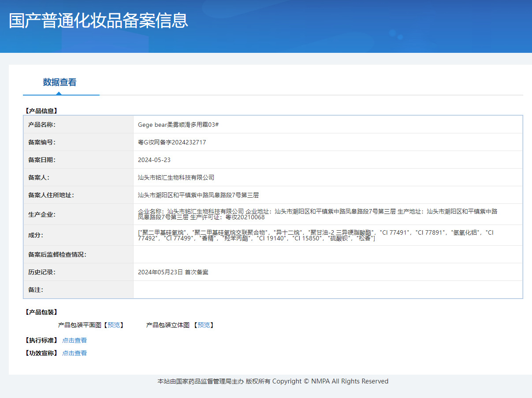Click the empty 备注 cell
This screenshot has width=532, height=398.
pyautogui.click(x=328, y=289)
